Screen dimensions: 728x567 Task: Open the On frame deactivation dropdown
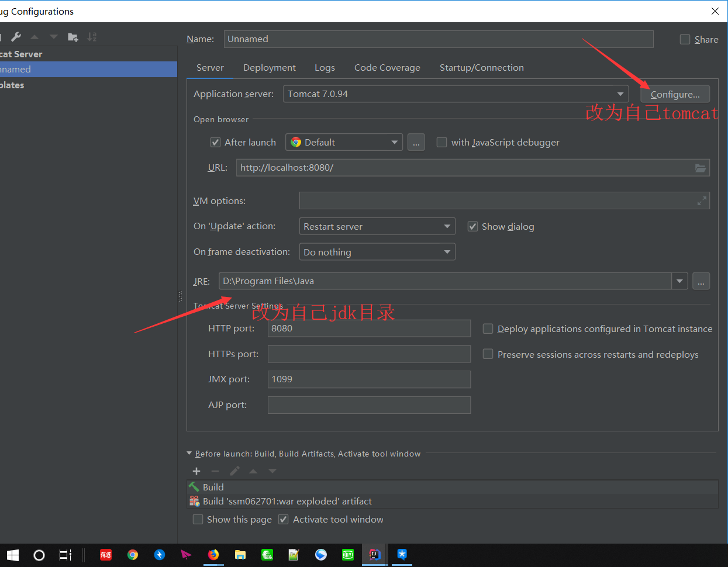377,252
